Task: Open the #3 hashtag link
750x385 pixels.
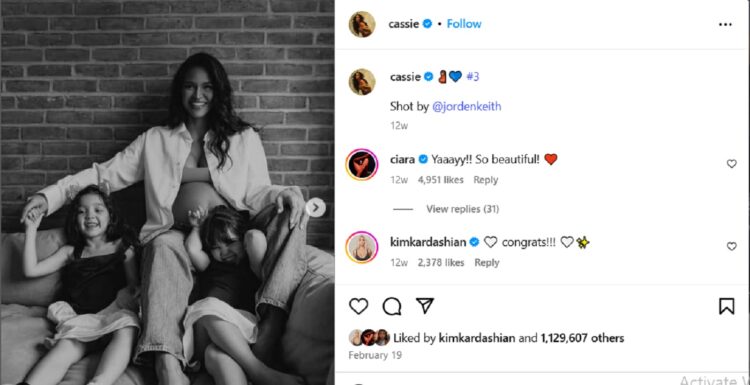Action: [x=472, y=77]
